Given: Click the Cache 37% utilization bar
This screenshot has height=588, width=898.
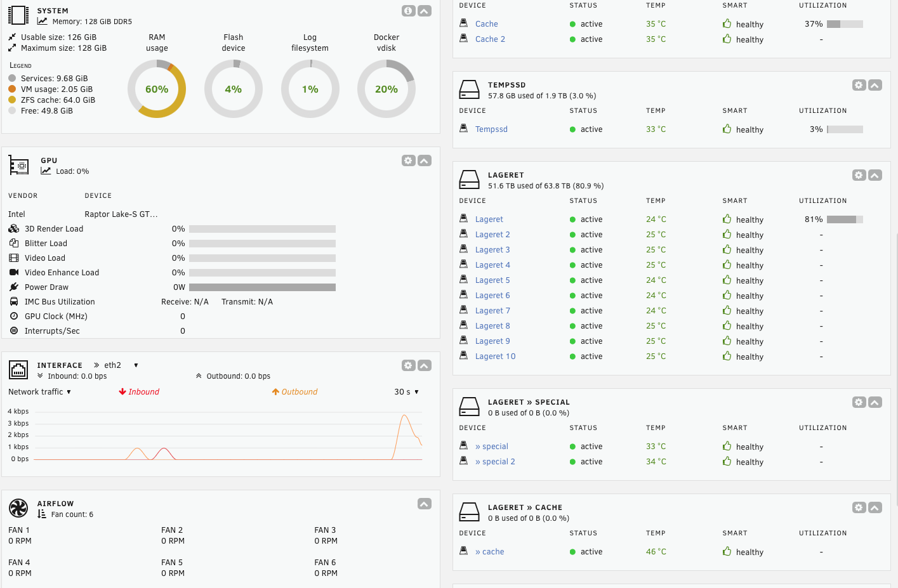Looking at the screenshot, I should (845, 24).
